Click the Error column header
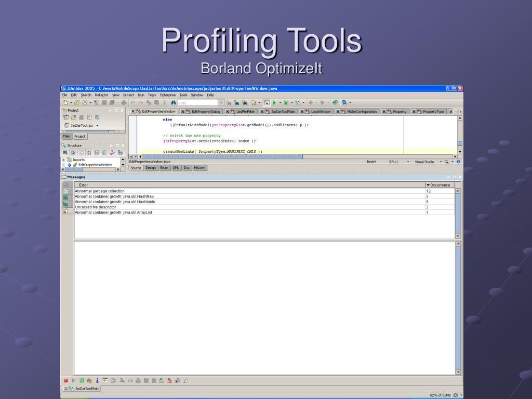Image resolution: width=532 pixels, height=399 pixels. pyautogui.click(x=250, y=185)
